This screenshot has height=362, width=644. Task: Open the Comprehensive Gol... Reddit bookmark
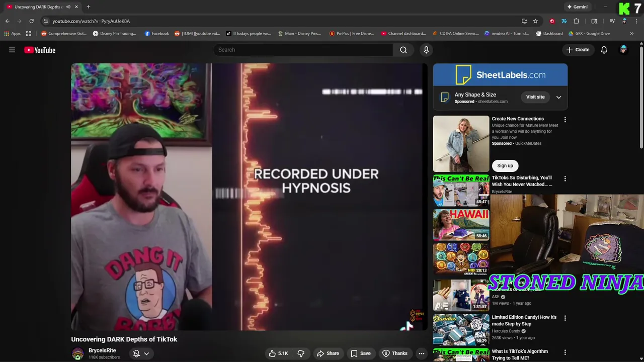pyautogui.click(x=64, y=34)
